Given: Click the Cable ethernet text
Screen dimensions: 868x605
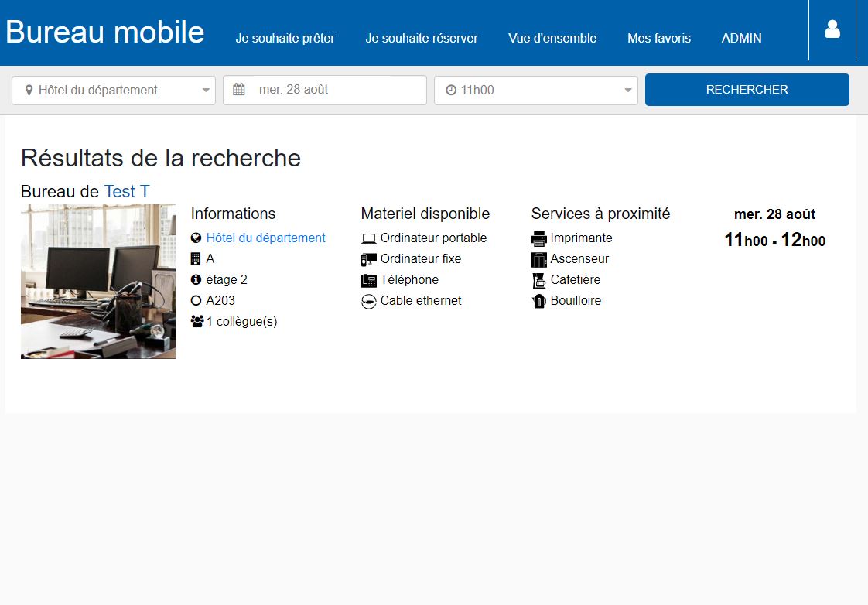Looking at the screenshot, I should (421, 300).
